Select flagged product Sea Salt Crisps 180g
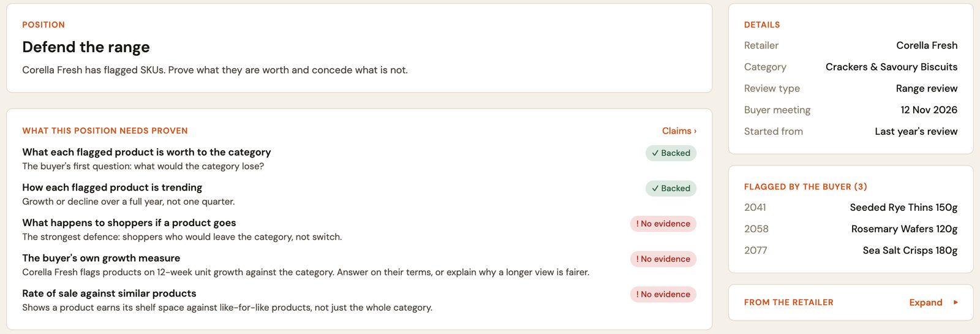The image size is (980, 334). [x=850, y=250]
